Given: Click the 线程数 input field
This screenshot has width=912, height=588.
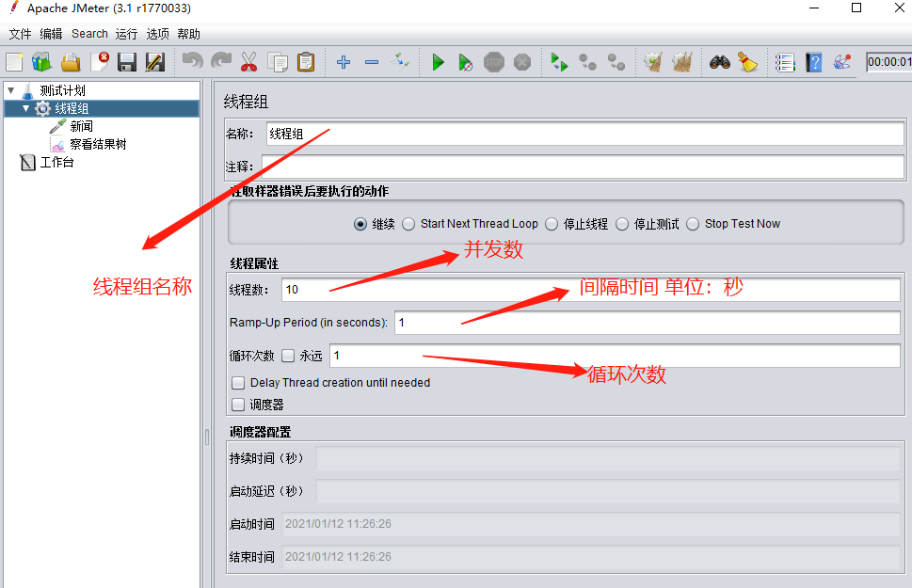Looking at the screenshot, I should 591,290.
